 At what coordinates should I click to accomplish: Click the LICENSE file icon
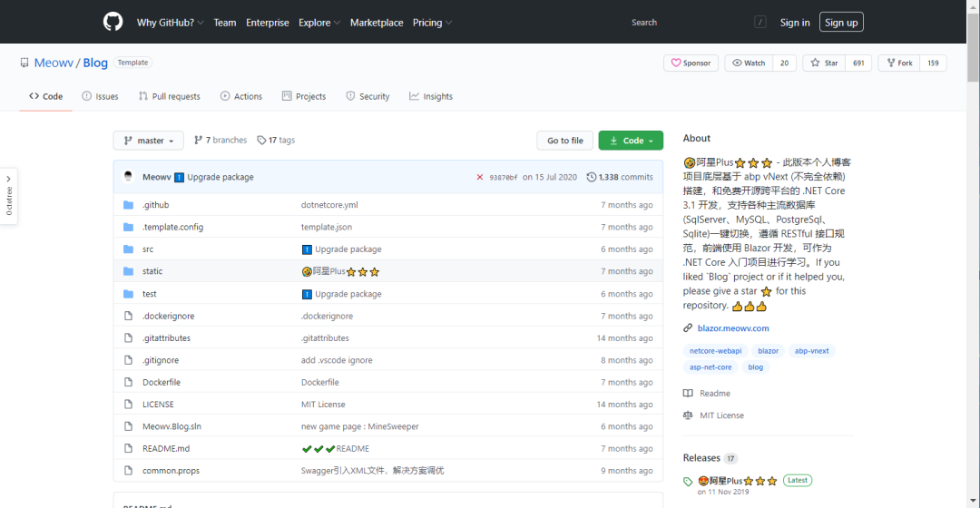(128, 405)
